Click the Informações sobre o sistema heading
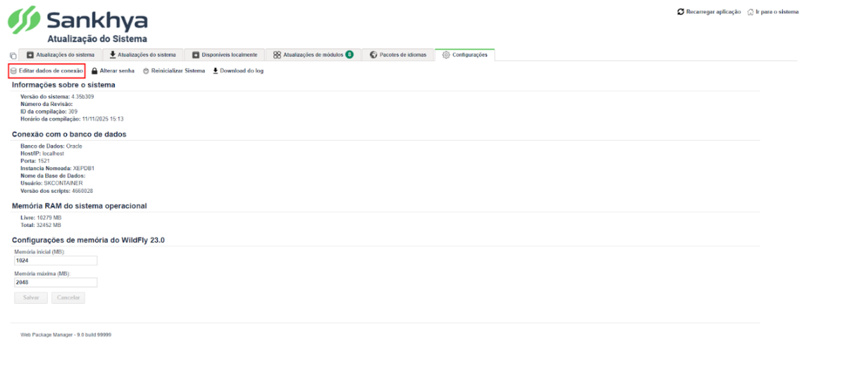 [64, 85]
